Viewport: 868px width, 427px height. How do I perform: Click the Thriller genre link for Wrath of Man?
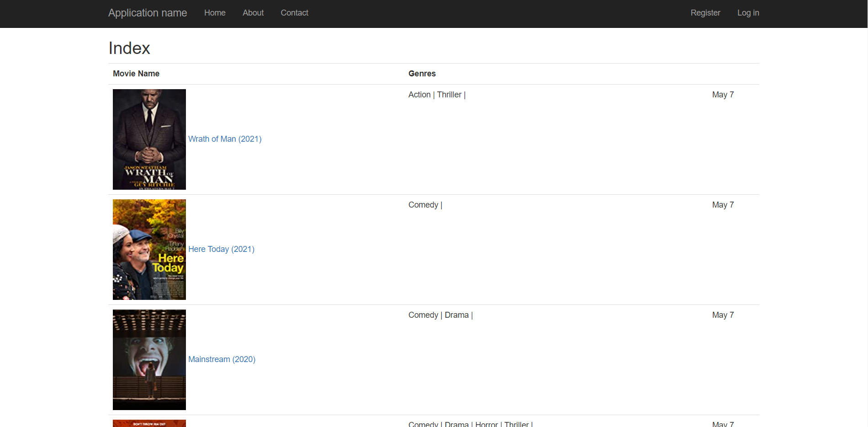click(x=449, y=95)
